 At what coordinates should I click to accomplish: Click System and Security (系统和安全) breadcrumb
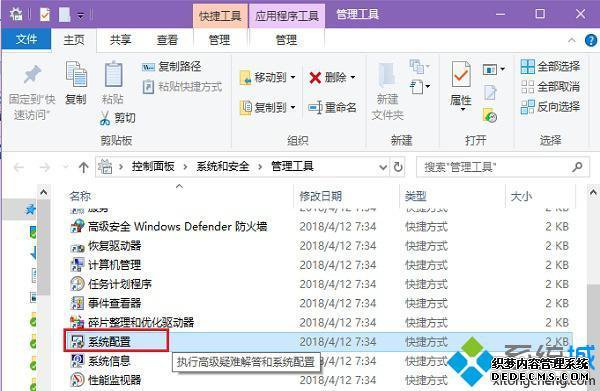click(223, 166)
